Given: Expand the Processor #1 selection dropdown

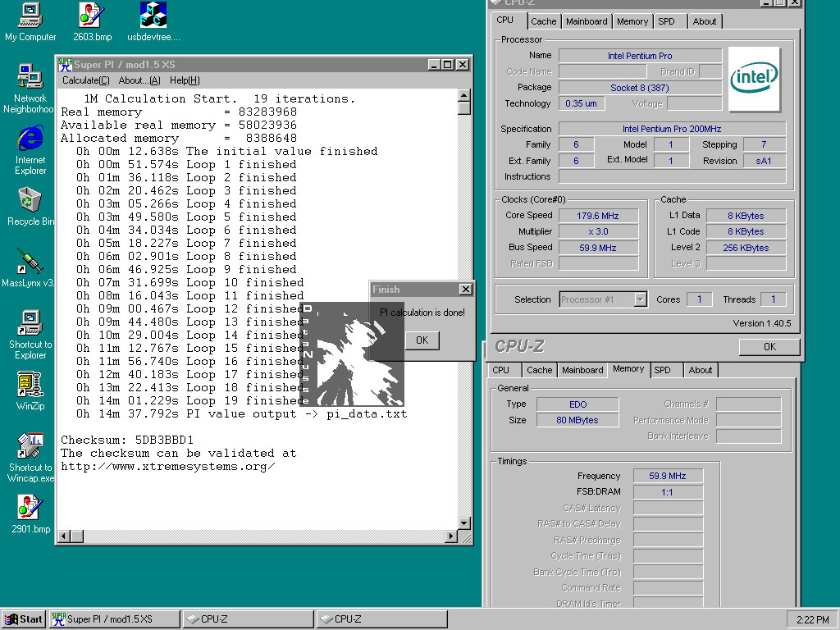Looking at the screenshot, I should point(640,299).
